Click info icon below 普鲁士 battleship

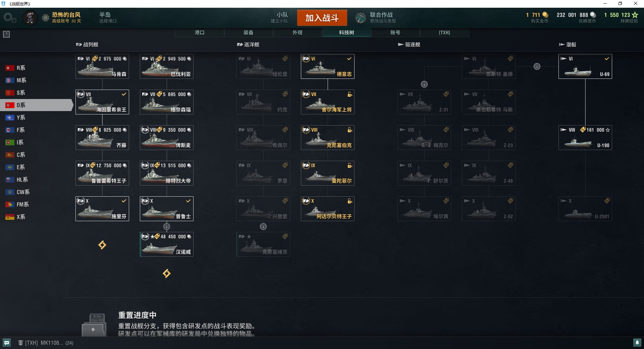[167, 227]
